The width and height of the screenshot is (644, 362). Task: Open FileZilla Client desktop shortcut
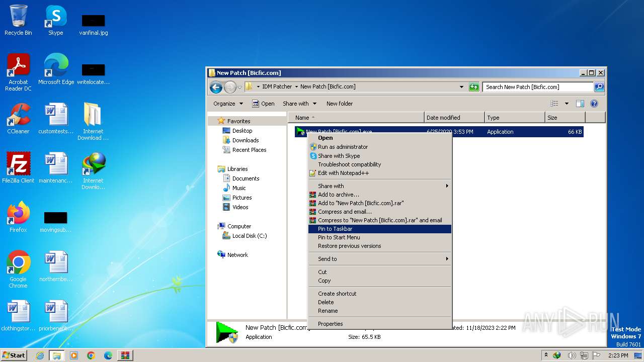(18, 168)
